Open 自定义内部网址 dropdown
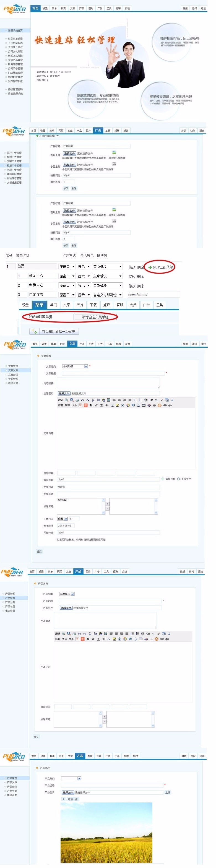Viewport: 216px width, 868px height. [x=107, y=295]
